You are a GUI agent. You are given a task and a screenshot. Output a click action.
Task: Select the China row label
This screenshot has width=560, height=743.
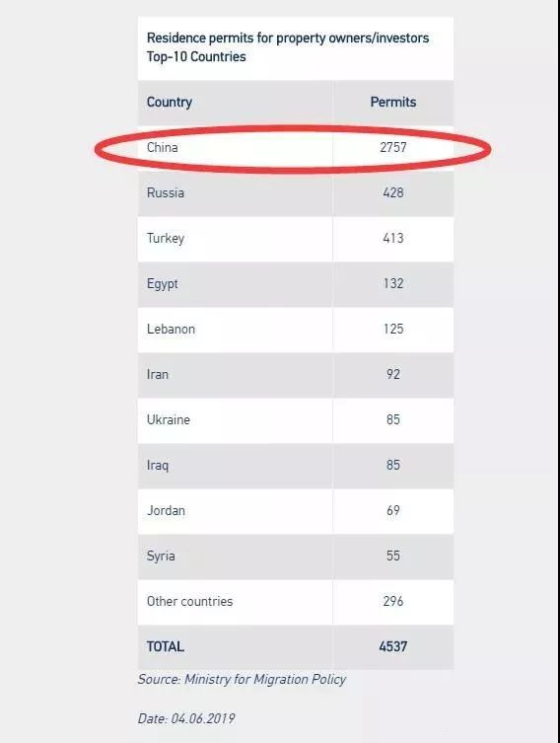pyautogui.click(x=162, y=147)
